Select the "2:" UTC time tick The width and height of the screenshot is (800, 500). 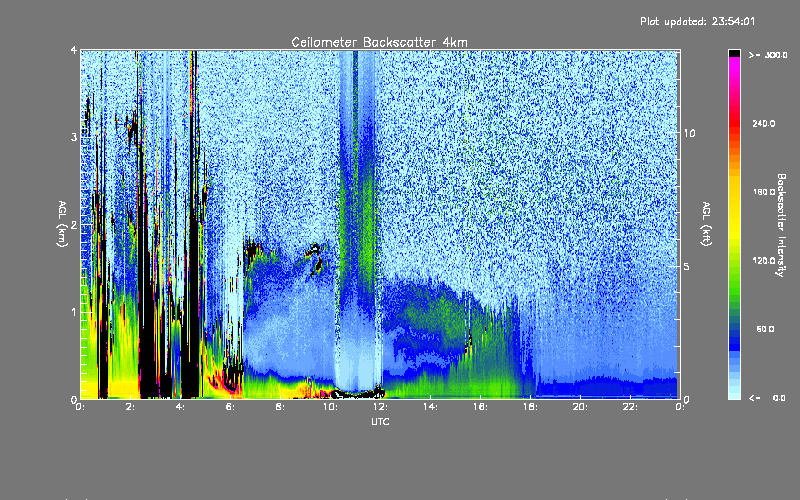(131, 407)
